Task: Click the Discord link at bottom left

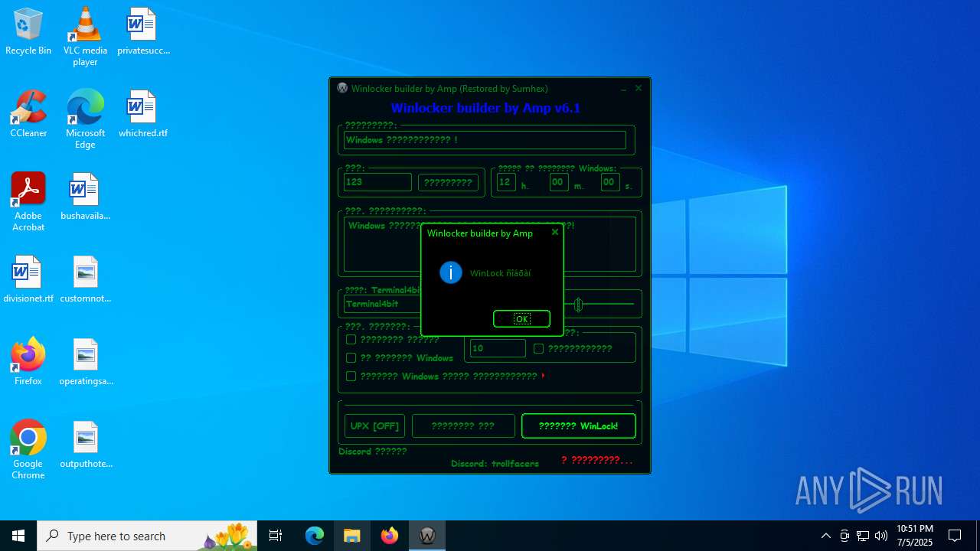Action: click(372, 452)
